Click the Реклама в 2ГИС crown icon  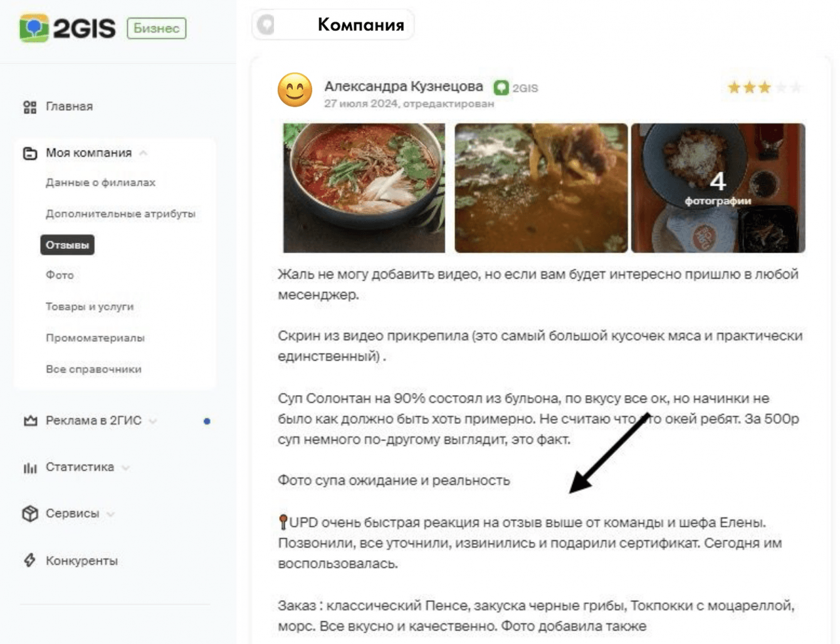point(30,421)
